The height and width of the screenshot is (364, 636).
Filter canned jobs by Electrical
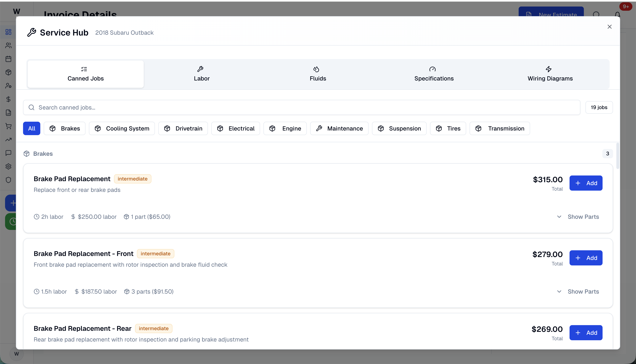pyautogui.click(x=236, y=128)
